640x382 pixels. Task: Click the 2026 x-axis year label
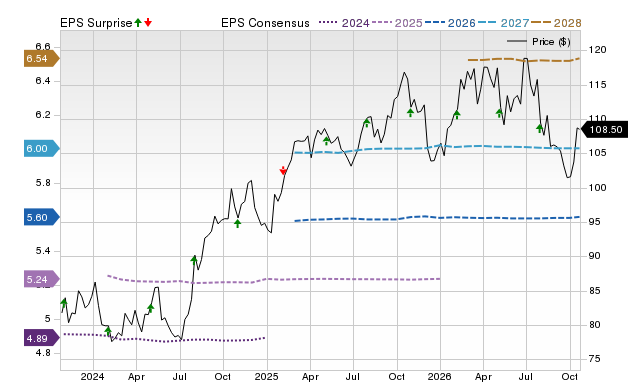[x=440, y=376]
